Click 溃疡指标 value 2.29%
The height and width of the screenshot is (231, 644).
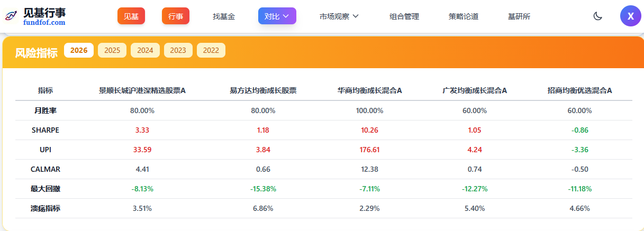pyautogui.click(x=369, y=208)
